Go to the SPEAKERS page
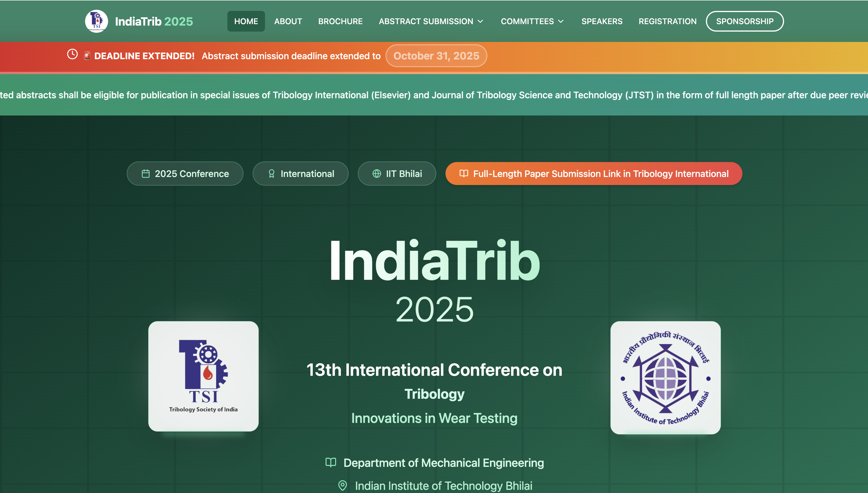868x493 pixels. [602, 21]
